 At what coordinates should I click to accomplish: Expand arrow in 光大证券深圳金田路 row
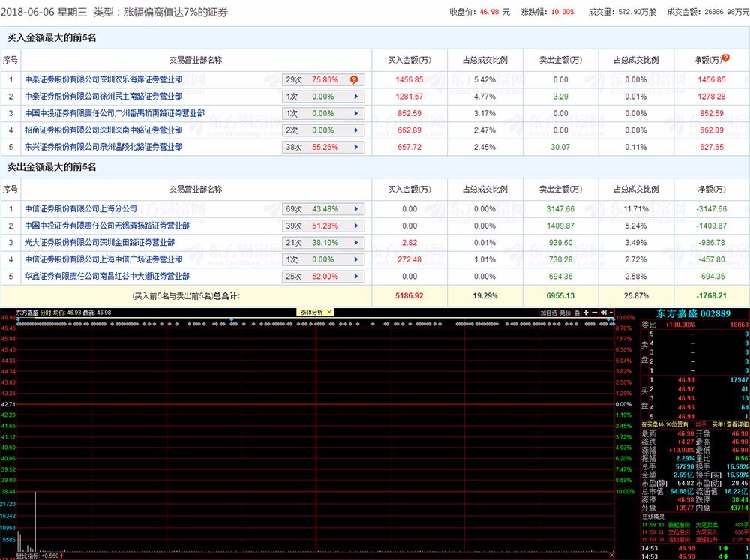[x=356, y=242]
